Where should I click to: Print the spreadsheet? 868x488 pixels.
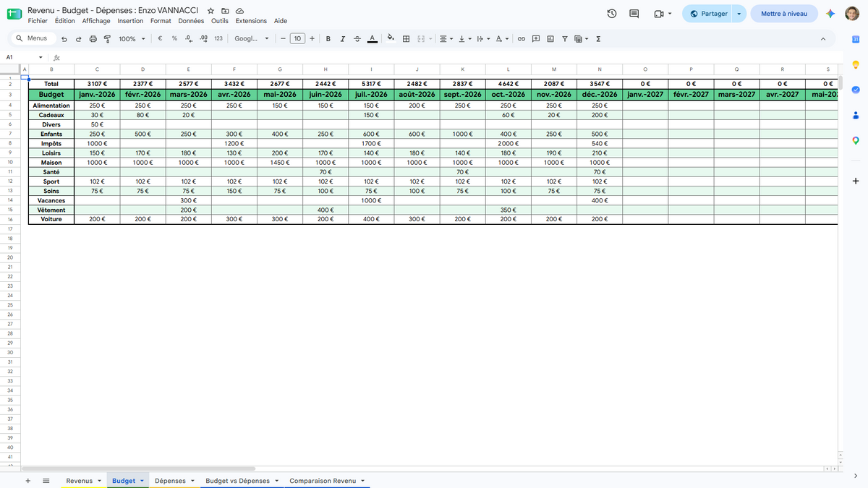click(x=93, y=39)
